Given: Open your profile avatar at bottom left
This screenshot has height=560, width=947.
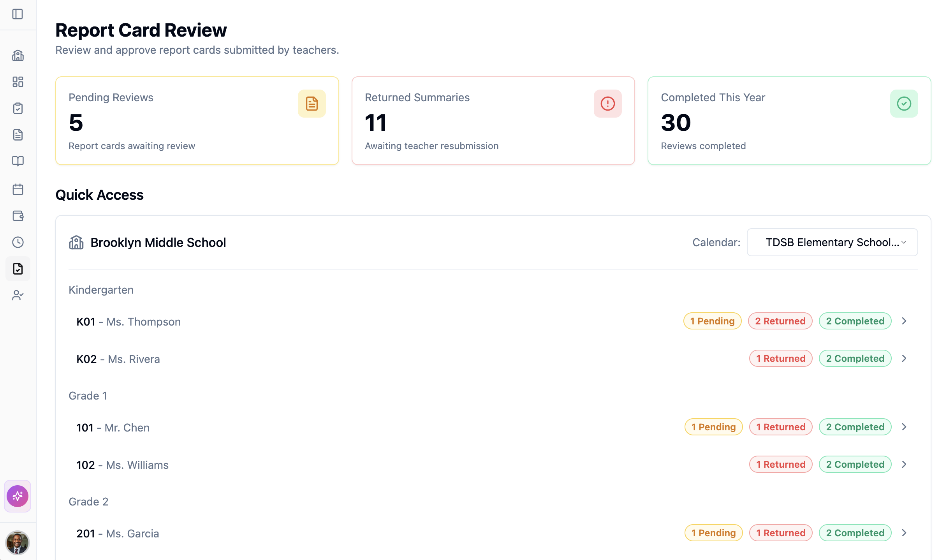Looking at the screenshot, I should point(18,542).
